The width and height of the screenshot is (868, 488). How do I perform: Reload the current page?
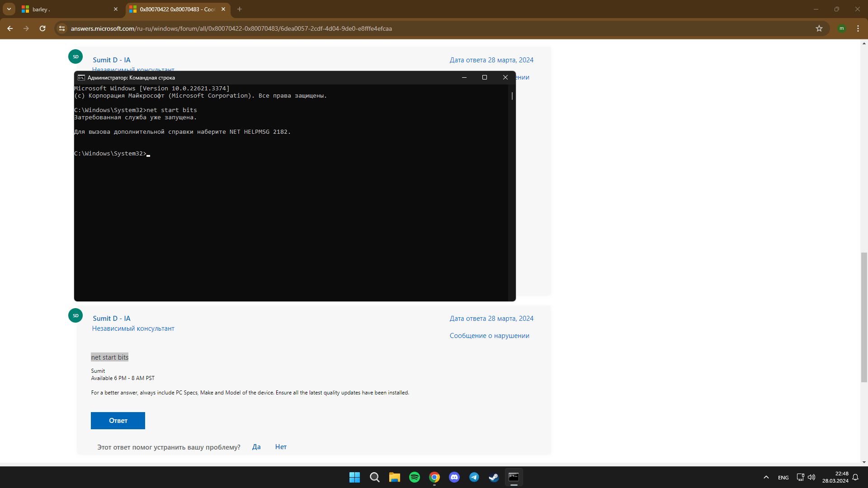click(x=42, y=28)
